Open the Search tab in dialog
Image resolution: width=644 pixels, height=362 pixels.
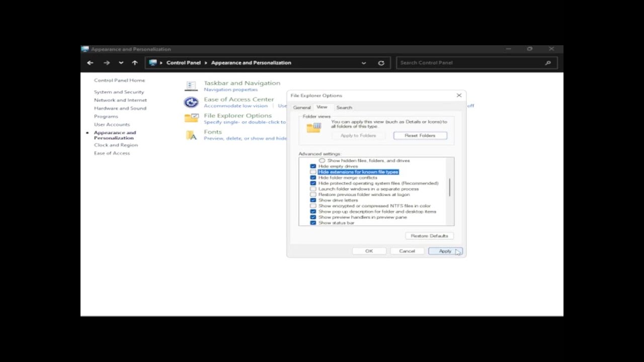pyautogui.click(x=344, y=108)
